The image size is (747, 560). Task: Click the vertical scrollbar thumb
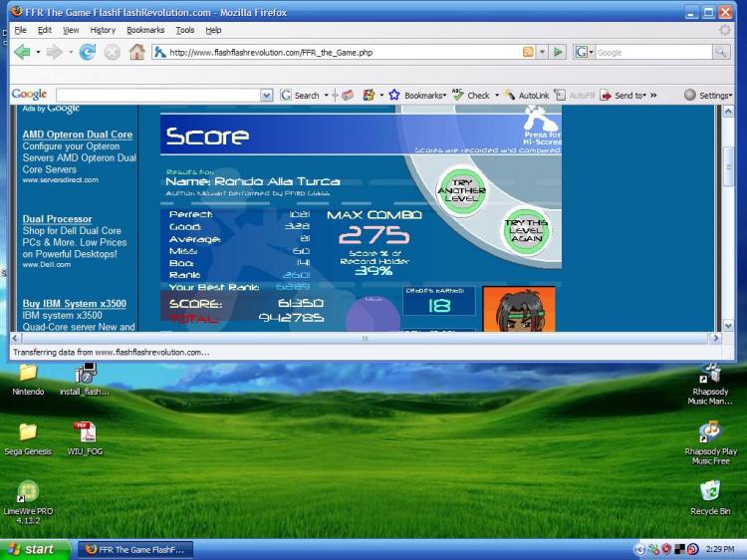coord(728,166)
